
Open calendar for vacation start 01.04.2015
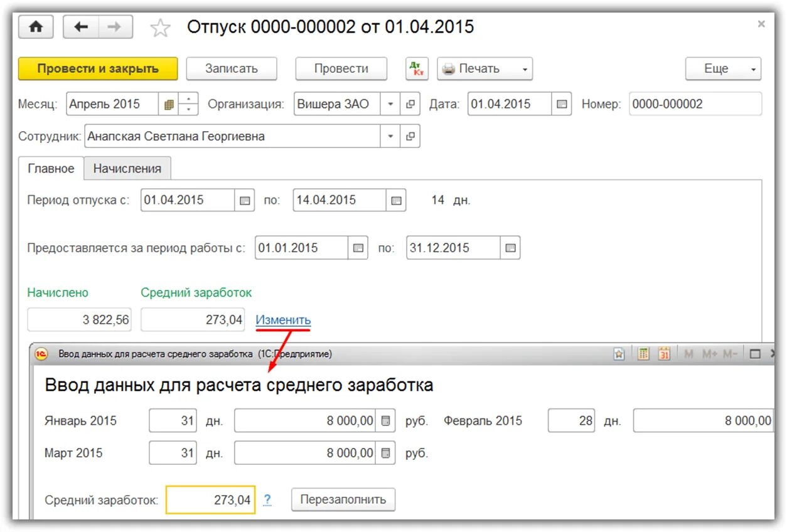tap(245, 201)
